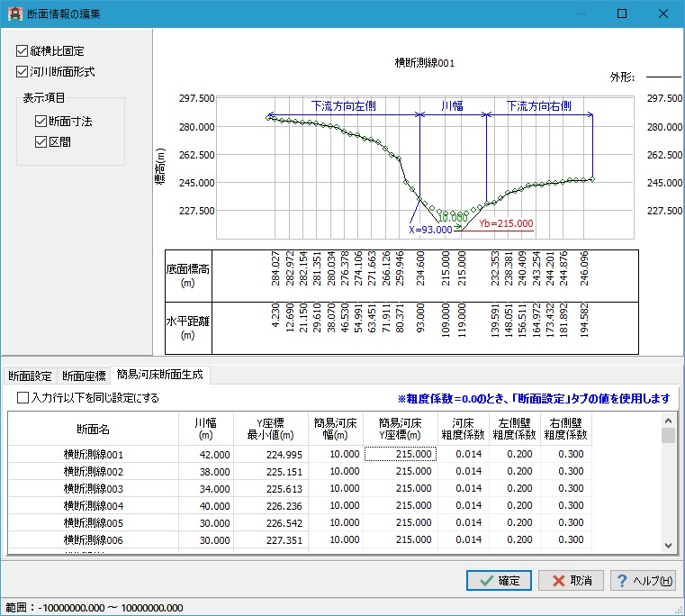Open the 断面座標 tab

coord(85,376)
